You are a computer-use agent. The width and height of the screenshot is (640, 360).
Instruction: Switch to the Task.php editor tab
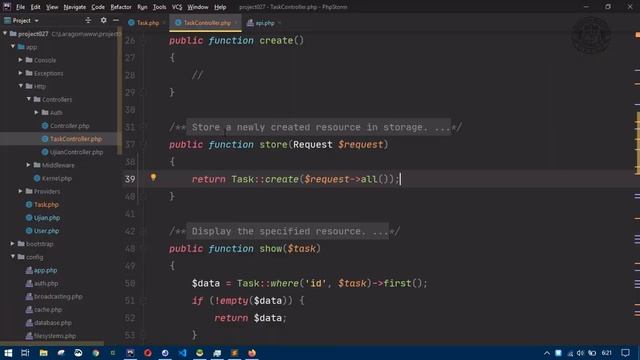point(147,23)
